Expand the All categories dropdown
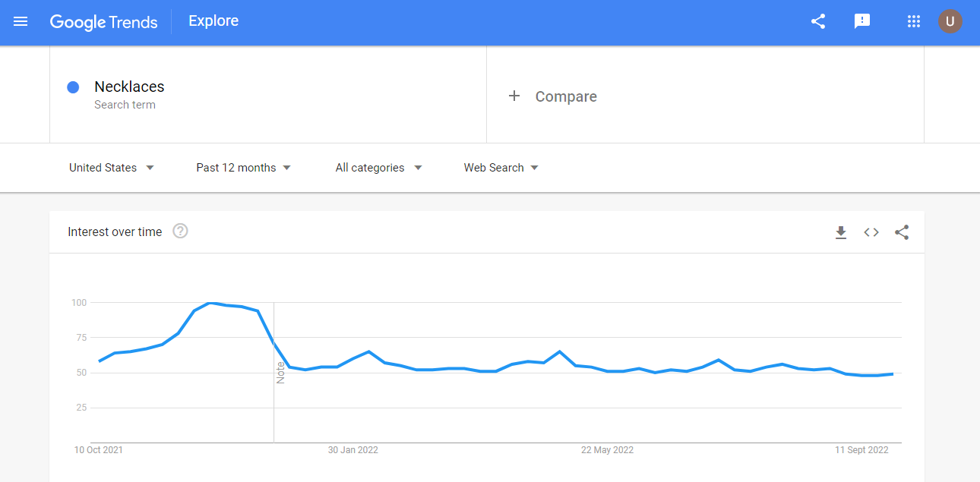The height and width of the screenshot is (482, 980). [x=379, y=168]
